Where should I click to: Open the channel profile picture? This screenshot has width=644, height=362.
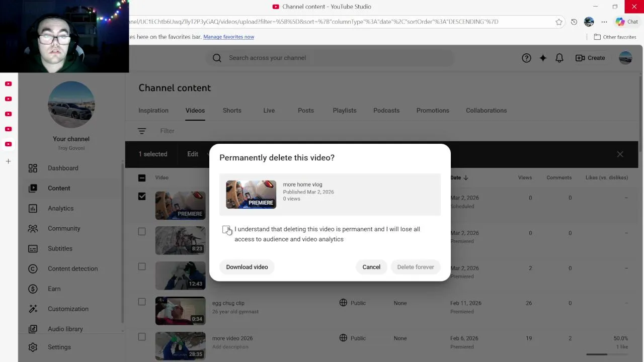coord(71,105)
